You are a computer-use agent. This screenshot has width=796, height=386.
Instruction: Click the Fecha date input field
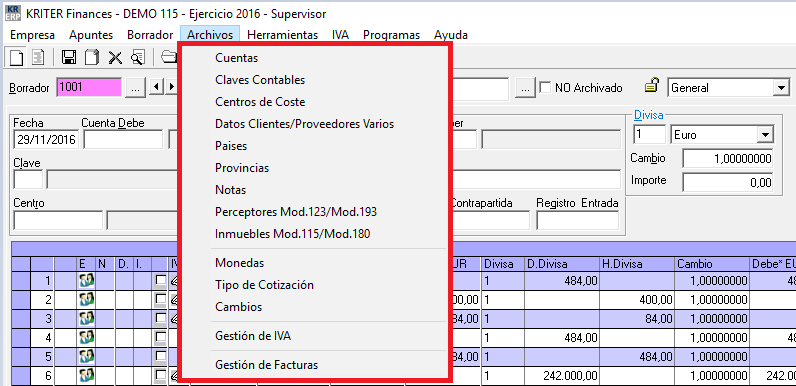(x=46, y=140)
